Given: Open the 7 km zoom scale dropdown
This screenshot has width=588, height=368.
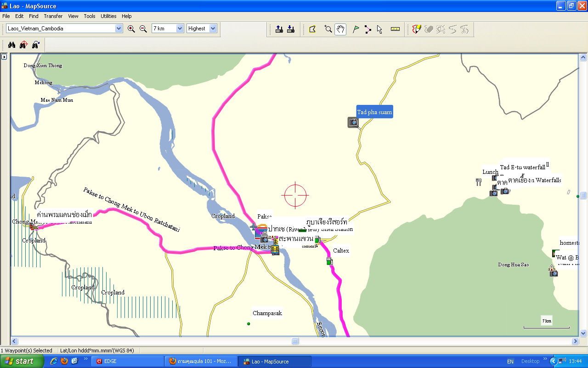Looking at the screenshot, I should click(x=180, y=29).
